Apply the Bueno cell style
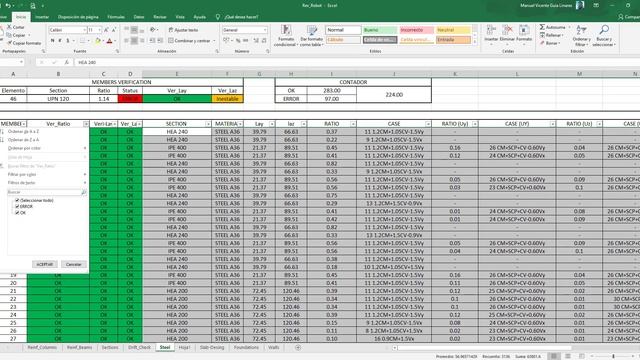The height and width of the screenshot is (360, 640). coord(380,30)
